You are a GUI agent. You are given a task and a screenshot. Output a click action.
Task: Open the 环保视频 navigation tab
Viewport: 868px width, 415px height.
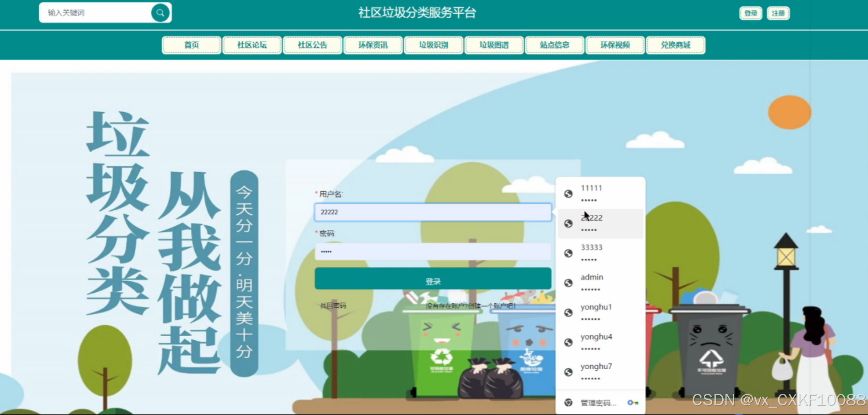click(615, 45)
